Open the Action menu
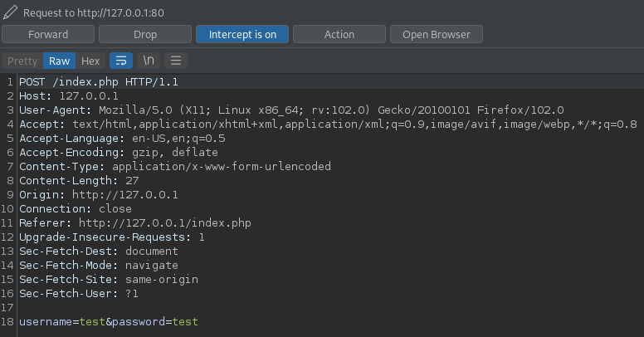 pos(339,34)
